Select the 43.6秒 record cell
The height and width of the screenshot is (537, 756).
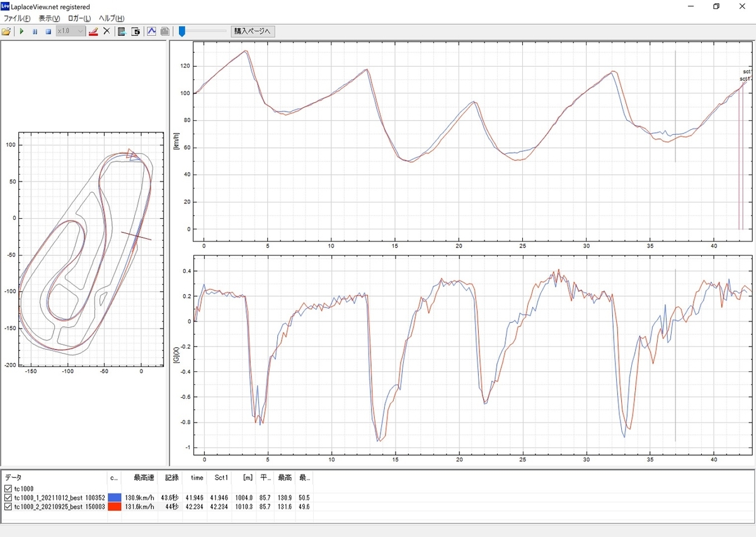click(x=170, y=497)
